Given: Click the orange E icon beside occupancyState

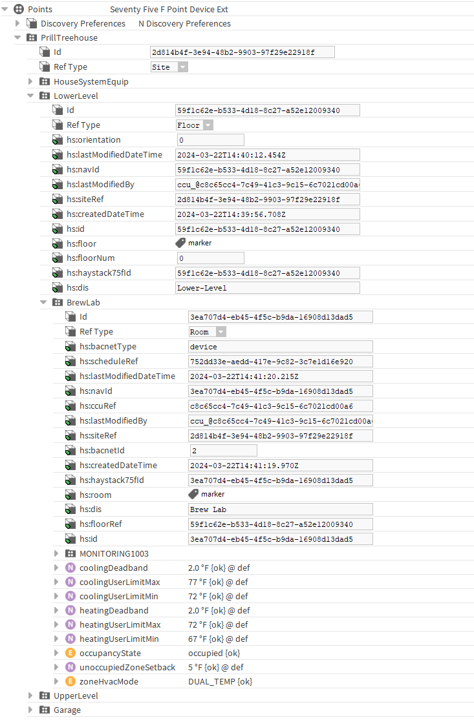Looking at the screenshot, I should pyautogui.click(x=70, y=653).
